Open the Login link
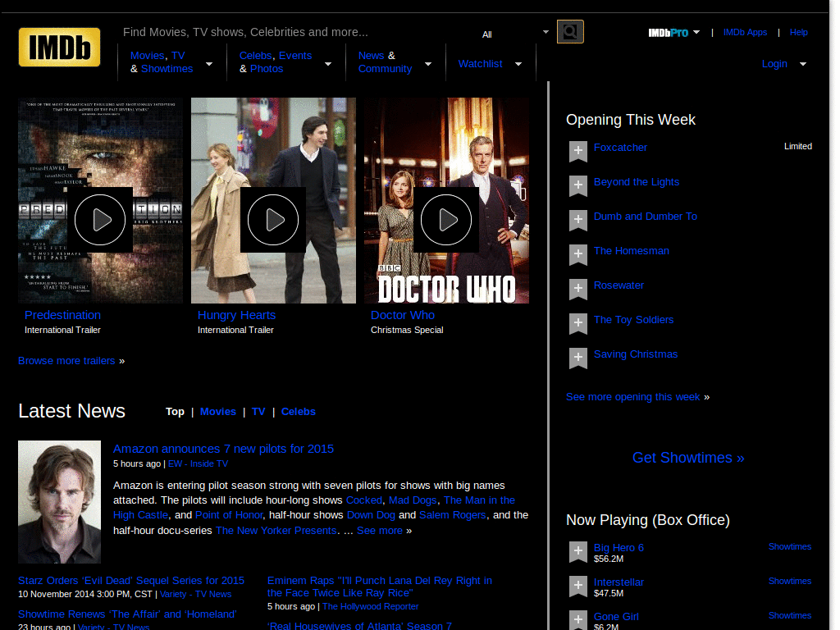Viewport: 840px width, 630px height. click(x=774, y=64)
